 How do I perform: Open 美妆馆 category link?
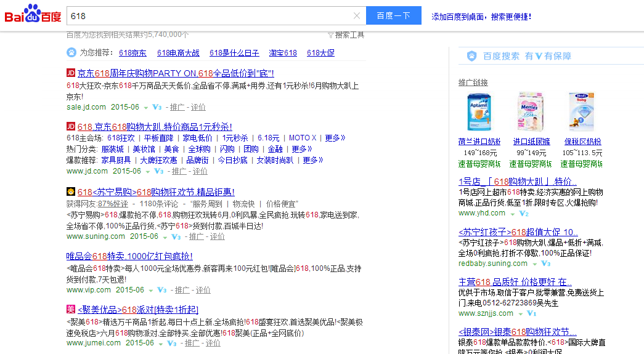pyautogui.click(x=144, y=149)
